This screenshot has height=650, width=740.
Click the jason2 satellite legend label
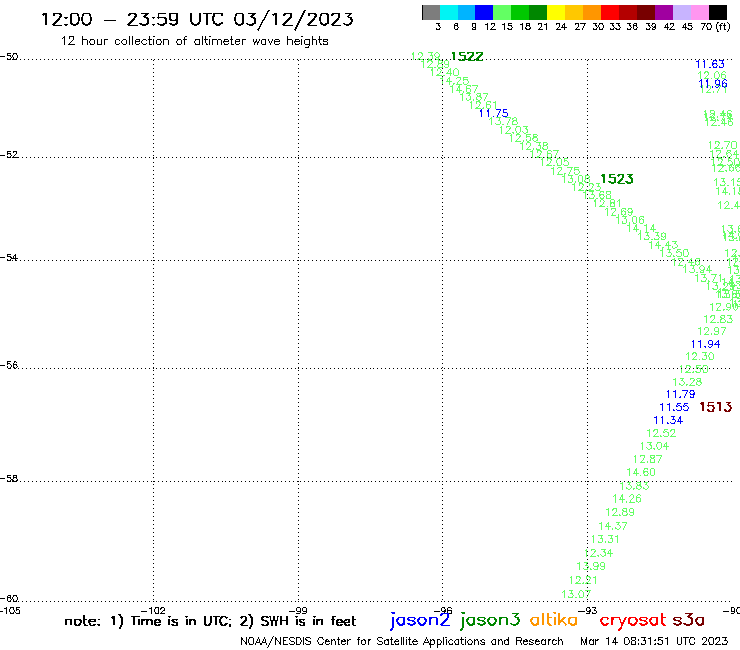coord(420,620)
